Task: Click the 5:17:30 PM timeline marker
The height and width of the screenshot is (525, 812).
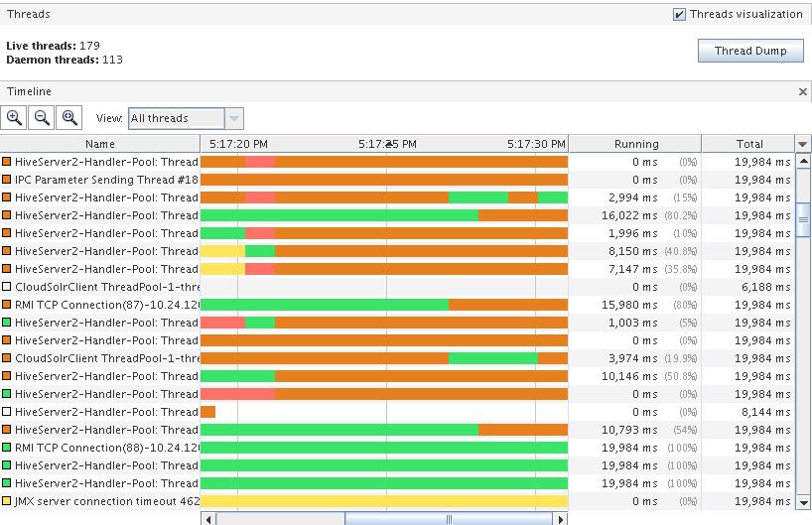Action: pyautogui.click(x=536, y=144)
